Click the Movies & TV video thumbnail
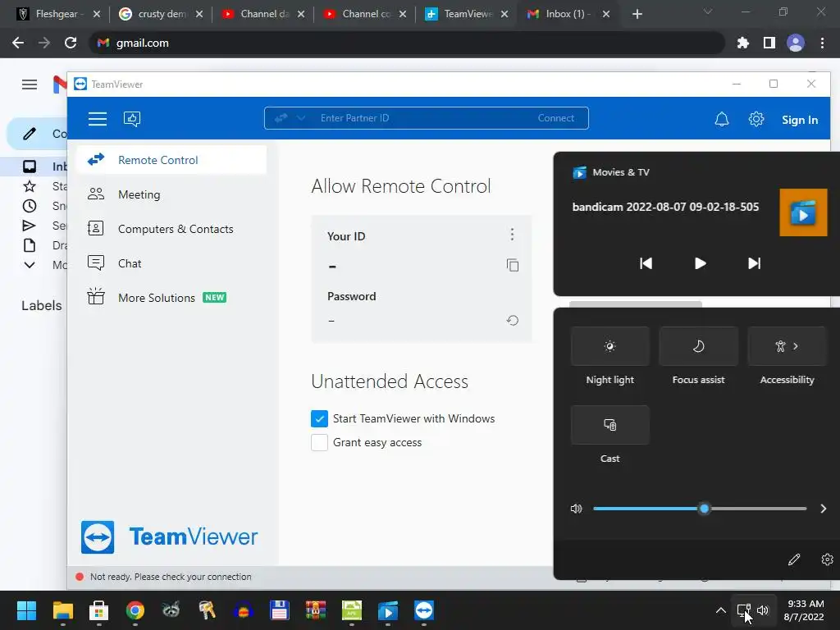This screenshot has width=840, height=630. click(803, 212)
